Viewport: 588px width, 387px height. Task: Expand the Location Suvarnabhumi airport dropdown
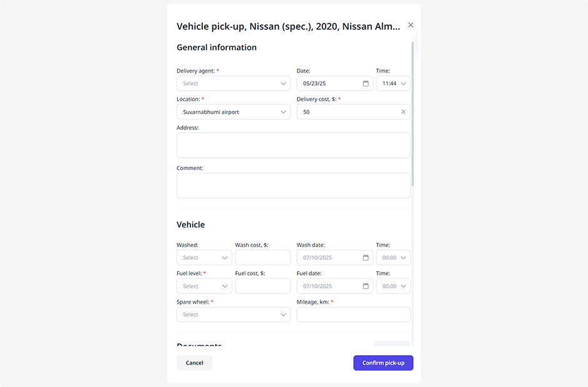233,112
